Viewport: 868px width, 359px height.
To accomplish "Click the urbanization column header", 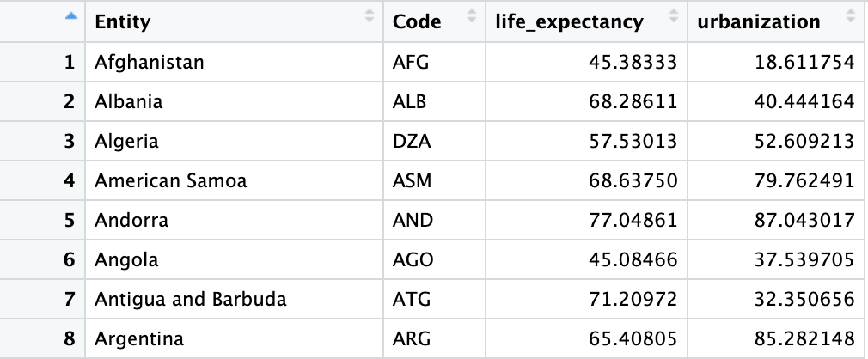I will (x=760, y=21).
